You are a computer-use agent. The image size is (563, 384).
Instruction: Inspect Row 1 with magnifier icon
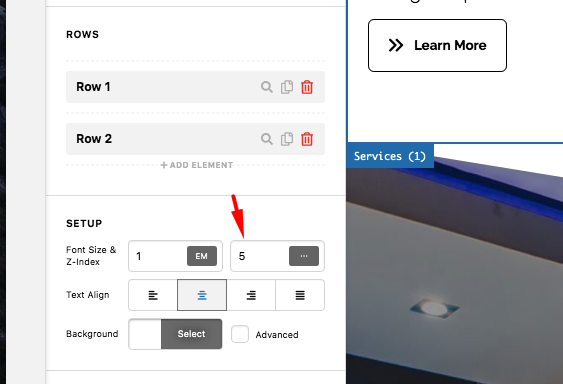click(266, 87)
